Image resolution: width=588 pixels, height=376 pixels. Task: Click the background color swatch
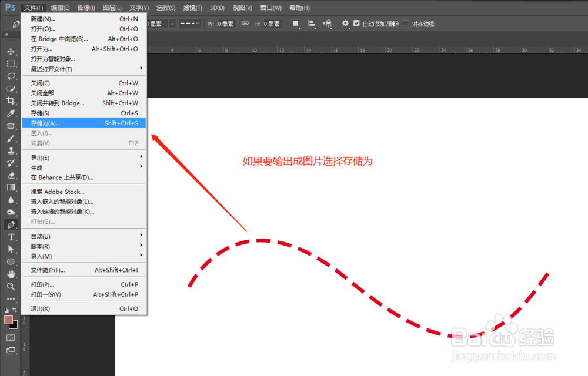[x=15, y=326]
